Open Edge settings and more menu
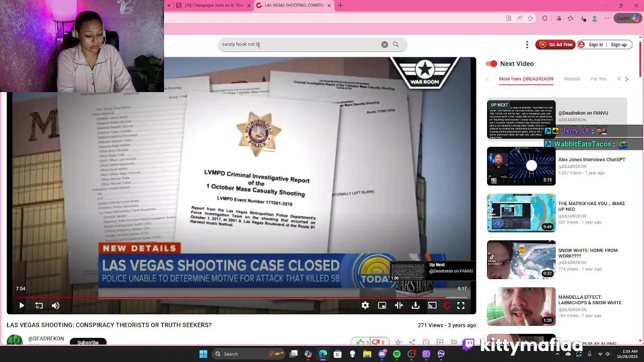The image size is (644, 362). click(607, 18)
